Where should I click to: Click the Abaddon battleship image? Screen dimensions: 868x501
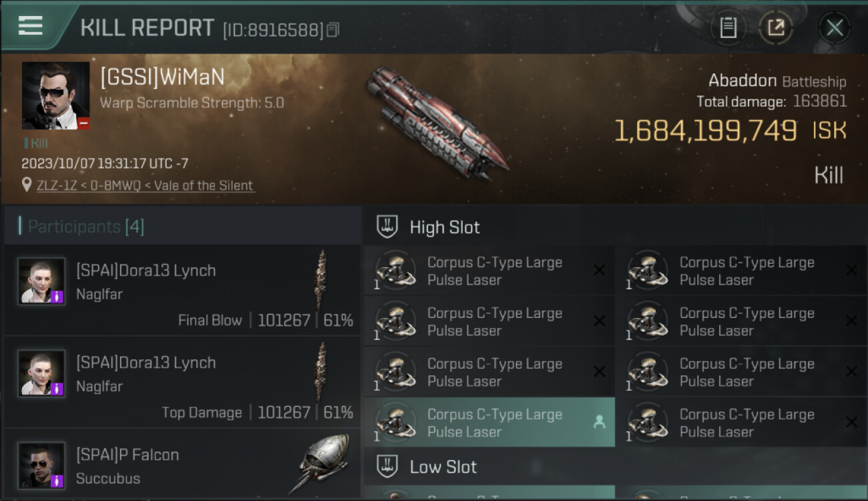click(437, 124)
